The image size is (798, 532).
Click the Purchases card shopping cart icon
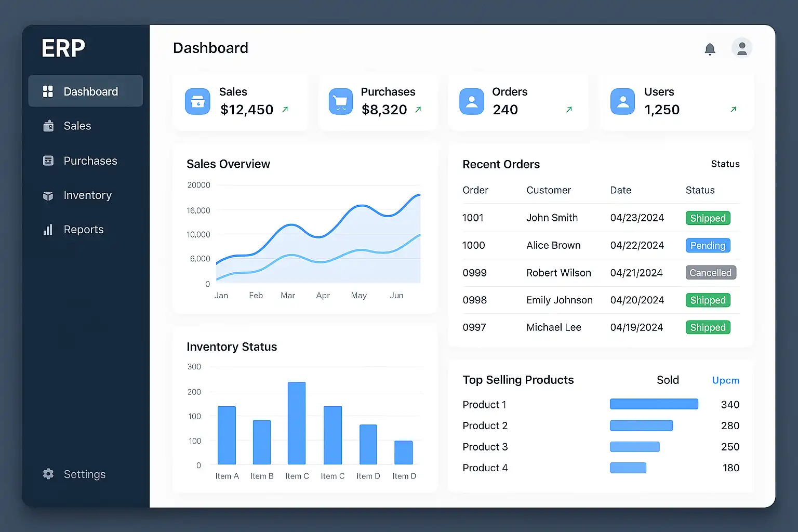[341, 101]
